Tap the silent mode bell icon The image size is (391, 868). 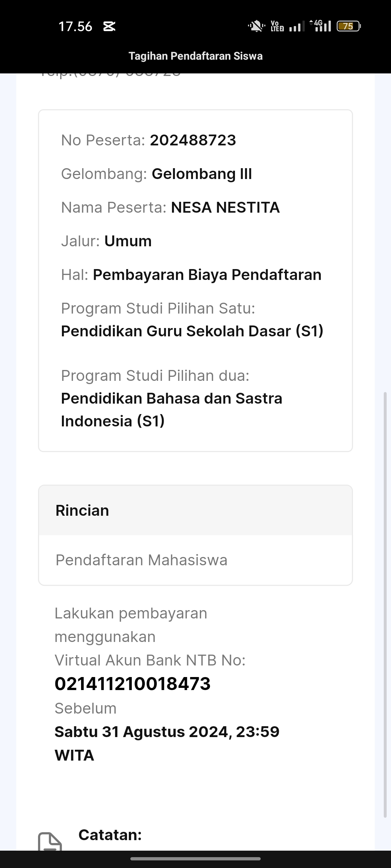click(256, 26)
